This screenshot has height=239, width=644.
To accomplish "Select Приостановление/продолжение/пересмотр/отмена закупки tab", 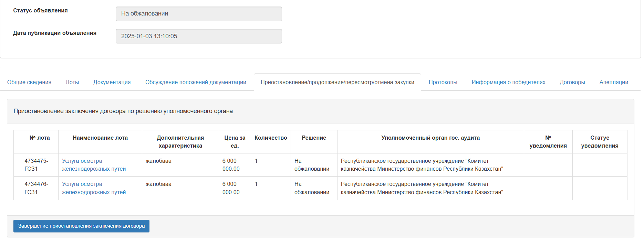I will click(x=337, y=82).
